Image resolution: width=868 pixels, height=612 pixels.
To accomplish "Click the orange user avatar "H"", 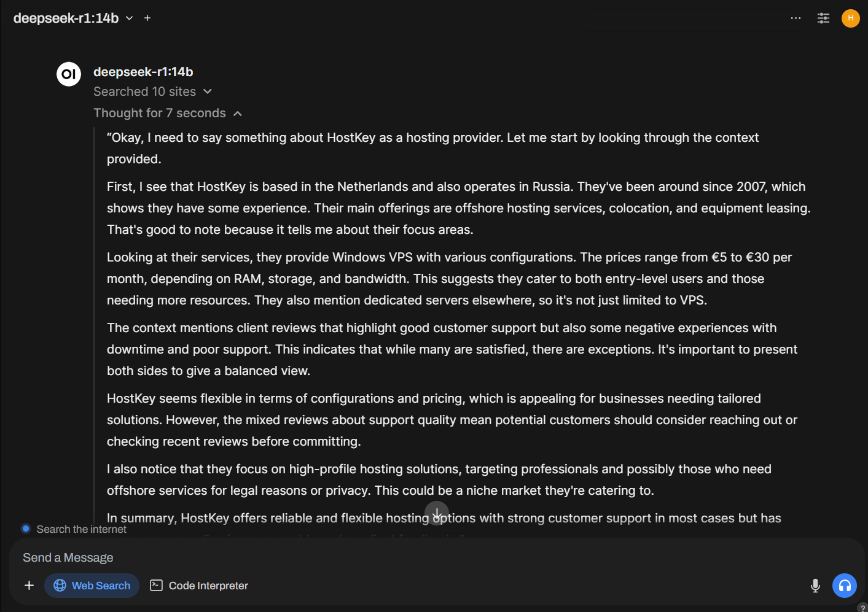I will pos(850,18).
